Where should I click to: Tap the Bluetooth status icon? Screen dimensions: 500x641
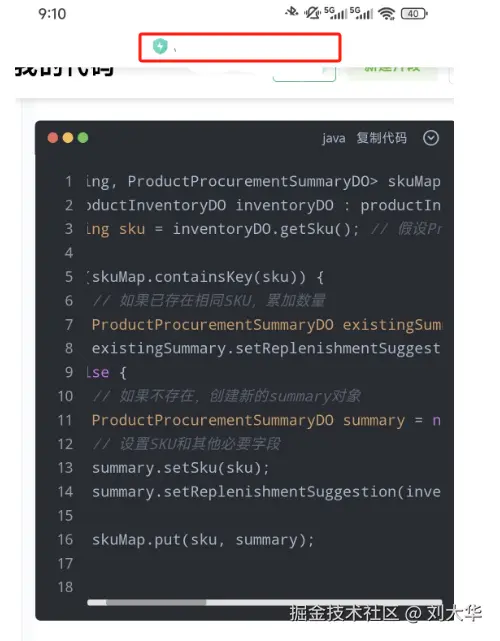292,13
